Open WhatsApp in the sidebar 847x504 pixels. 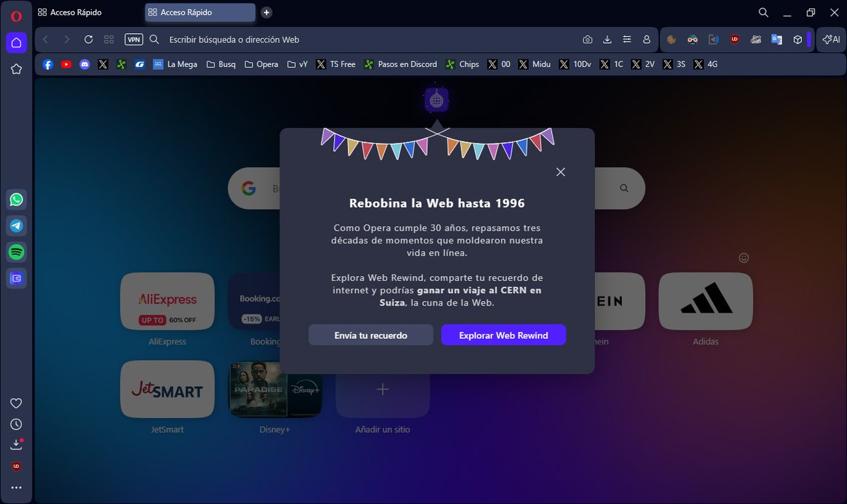(16, 200)
